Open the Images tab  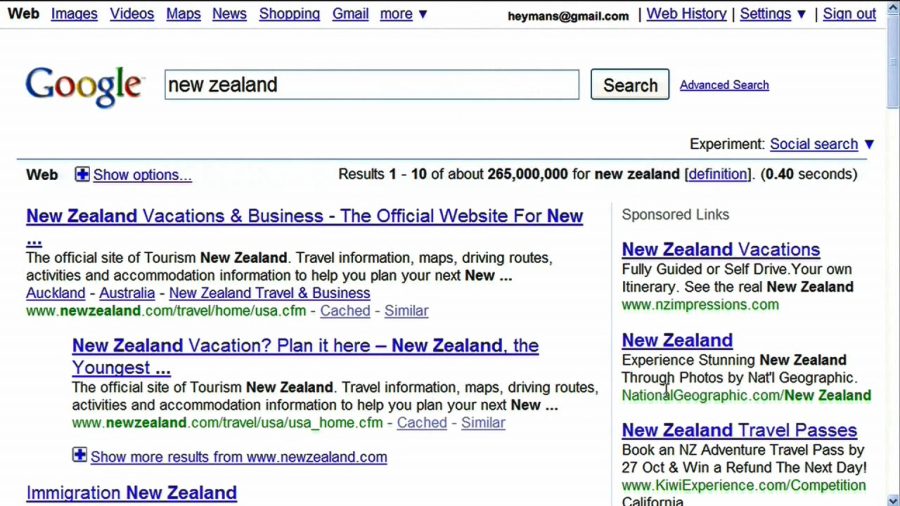pos(74,14)
